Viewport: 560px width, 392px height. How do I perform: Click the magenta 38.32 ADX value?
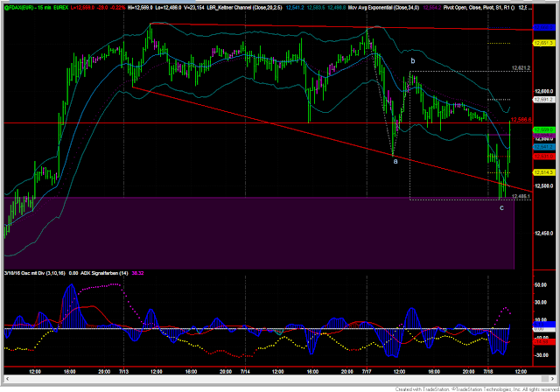137,273
